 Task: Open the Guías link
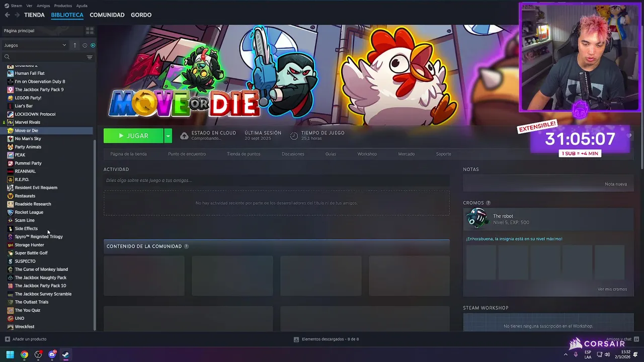click(331, 154)
